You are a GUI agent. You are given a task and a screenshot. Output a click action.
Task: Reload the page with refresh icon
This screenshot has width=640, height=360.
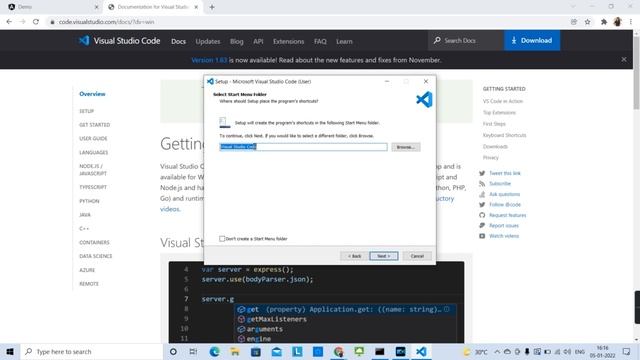[x=36, y=22]
